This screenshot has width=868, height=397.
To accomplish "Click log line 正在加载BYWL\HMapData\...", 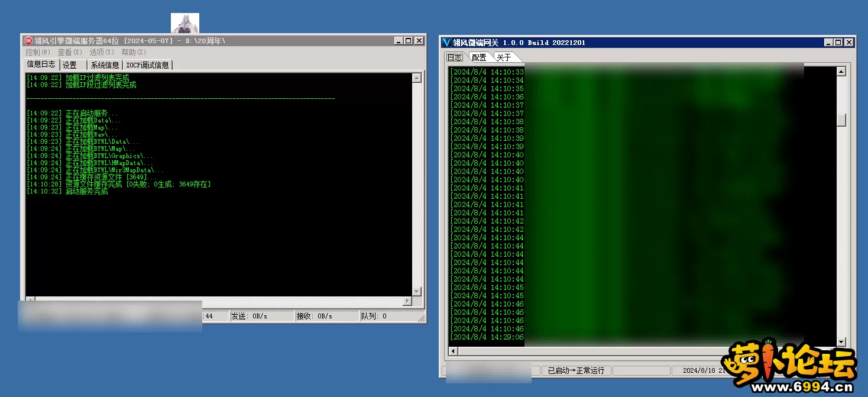I will [90, 163].
